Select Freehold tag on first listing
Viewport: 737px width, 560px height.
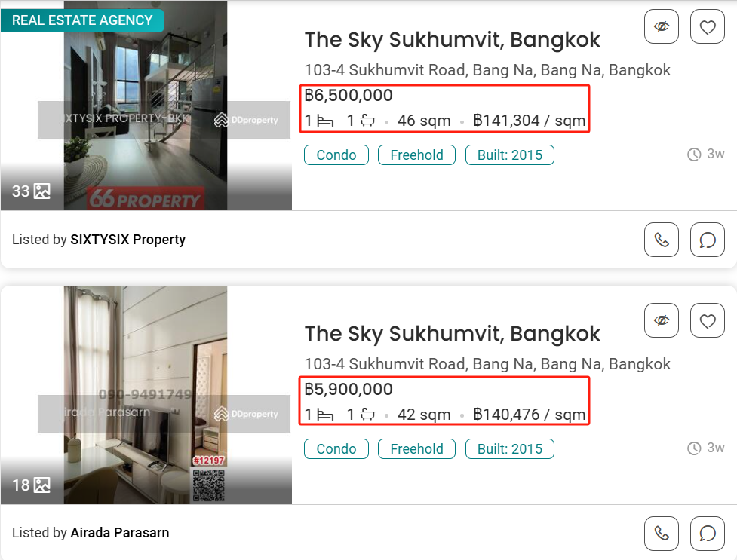click(x=416, y=155)
